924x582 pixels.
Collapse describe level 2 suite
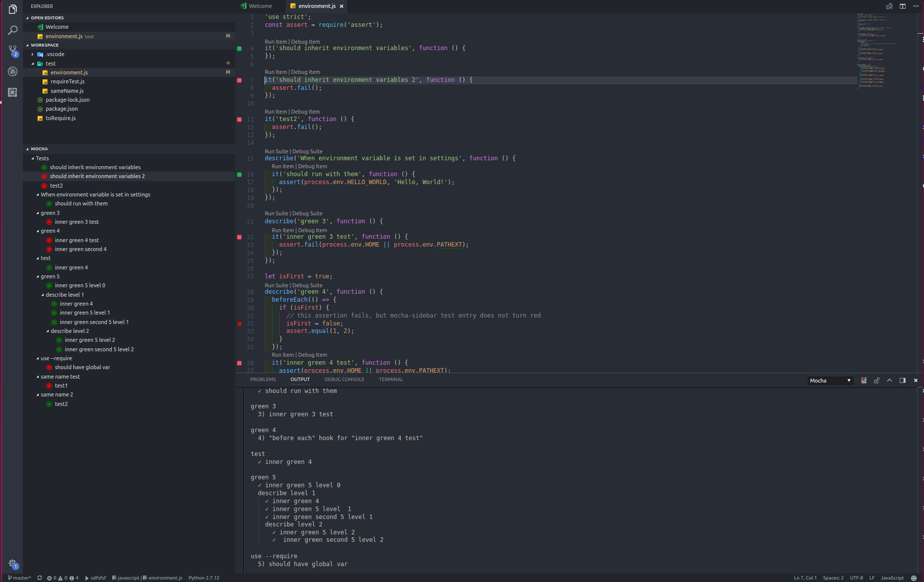[x=48, y=331]
